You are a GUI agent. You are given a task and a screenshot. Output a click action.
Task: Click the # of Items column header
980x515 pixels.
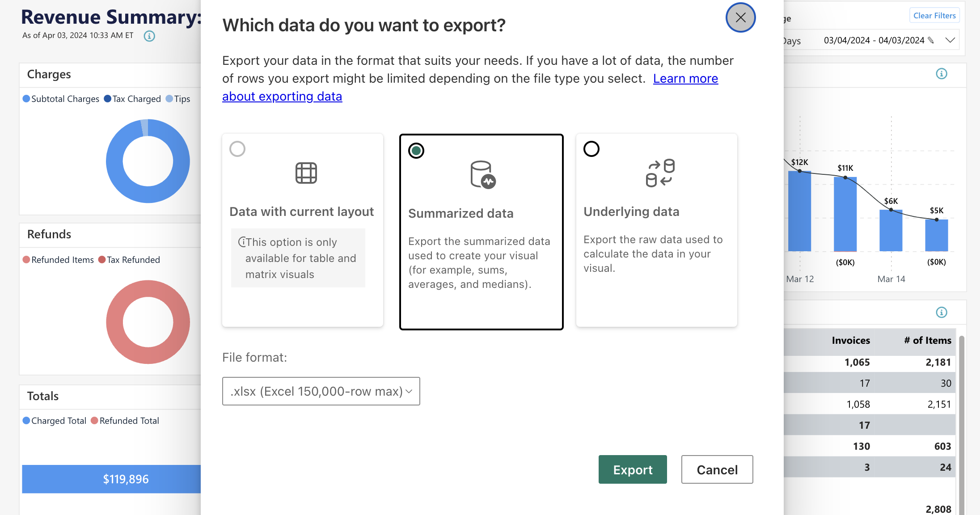coord(928,341)
